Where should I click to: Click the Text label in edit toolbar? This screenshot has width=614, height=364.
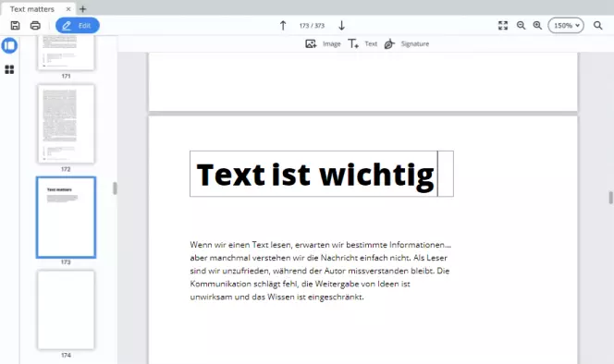pos(371,43)
